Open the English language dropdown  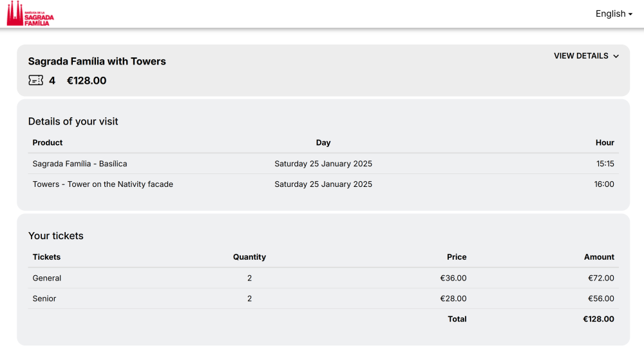[x=614, y=14]
